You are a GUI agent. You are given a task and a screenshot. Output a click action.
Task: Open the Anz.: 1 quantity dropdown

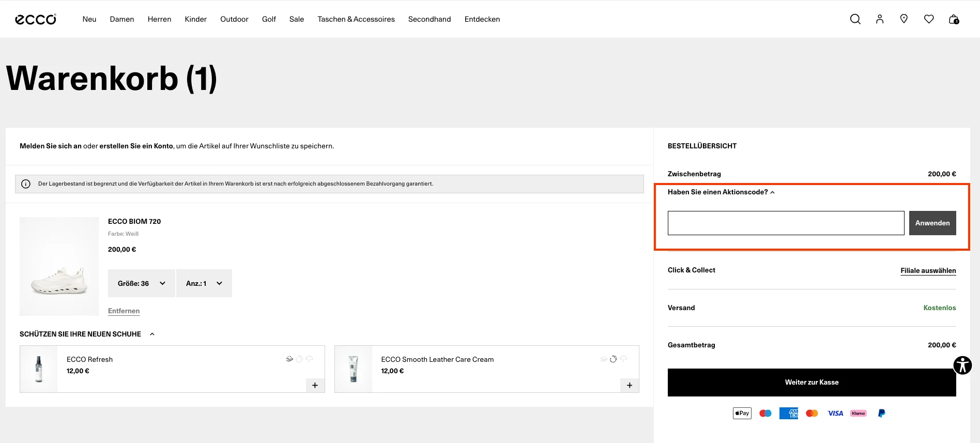[204, 283]
